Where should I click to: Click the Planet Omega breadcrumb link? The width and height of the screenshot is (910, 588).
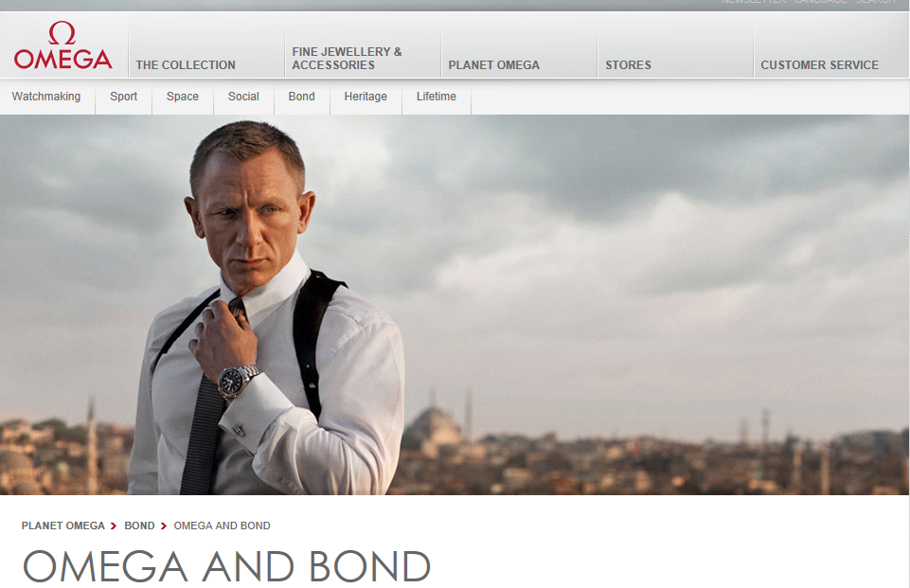pos(62,526)
